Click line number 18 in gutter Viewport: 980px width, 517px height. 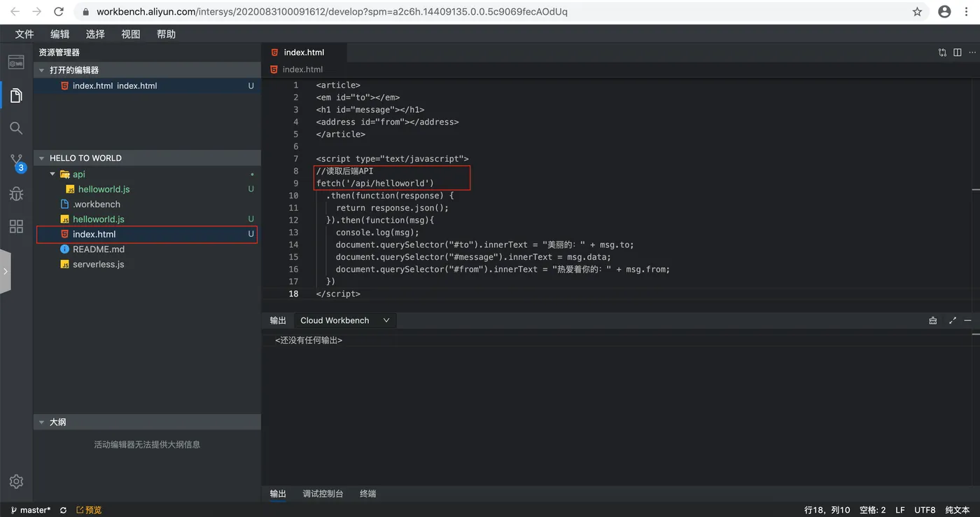pos(293,294)
